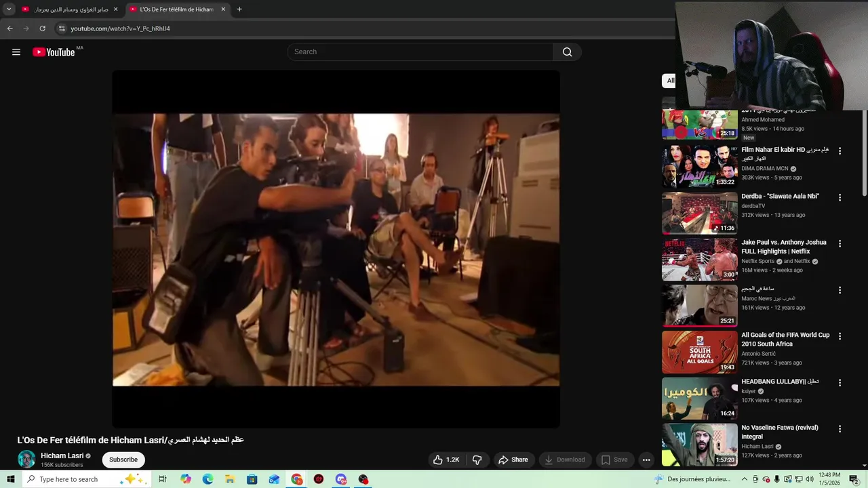The width and height of the screenshot is (868, 488).
Task: View site information icon in address bar
Action: click(x=62, y=28)
